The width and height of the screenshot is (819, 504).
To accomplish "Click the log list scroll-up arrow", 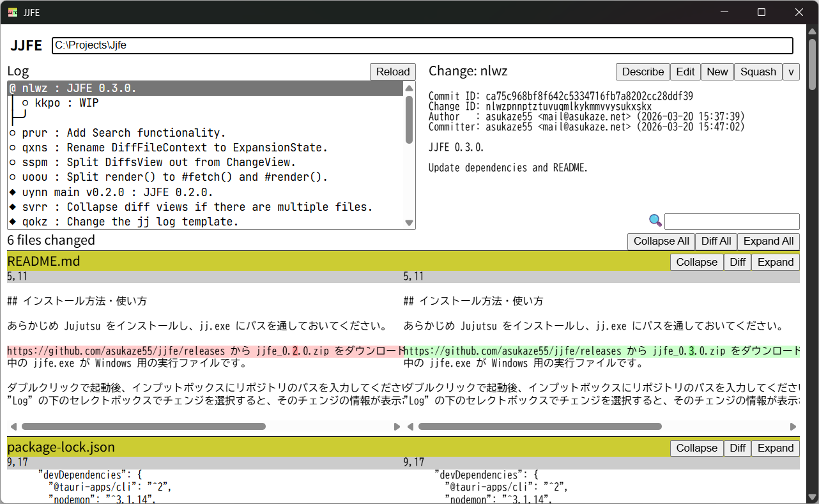I will tap(409, 88).
